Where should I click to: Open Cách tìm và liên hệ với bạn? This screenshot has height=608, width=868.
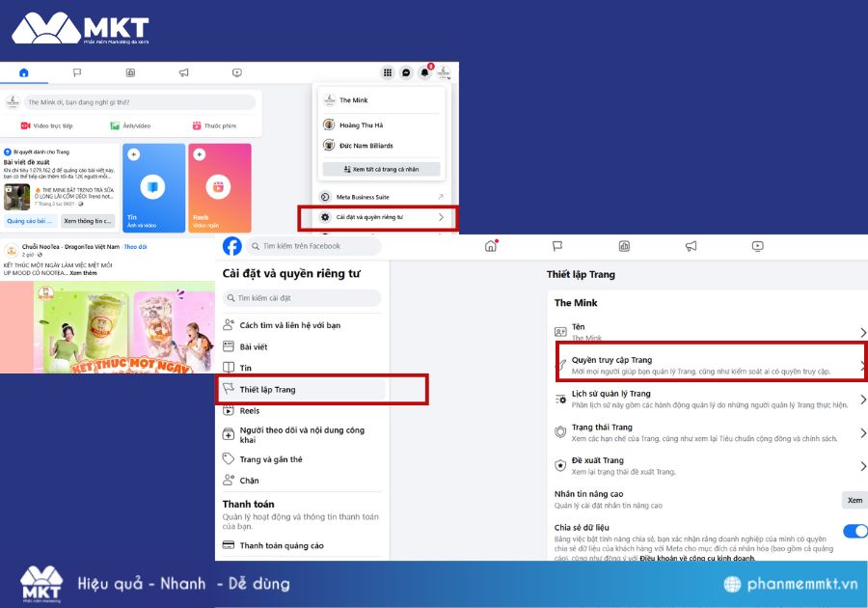coord(302,325)
